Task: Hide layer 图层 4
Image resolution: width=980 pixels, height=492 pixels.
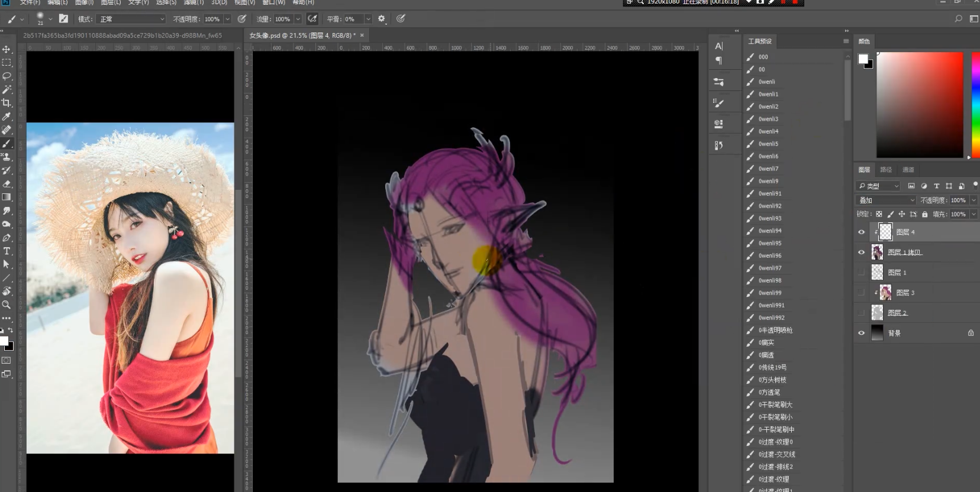Action: click(862, 232)
